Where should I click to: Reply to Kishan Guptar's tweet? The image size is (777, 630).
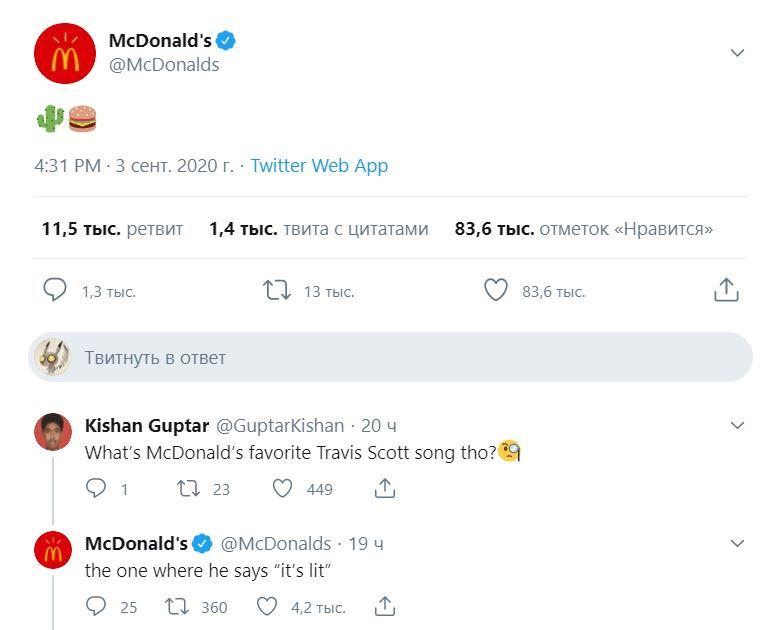97,489
